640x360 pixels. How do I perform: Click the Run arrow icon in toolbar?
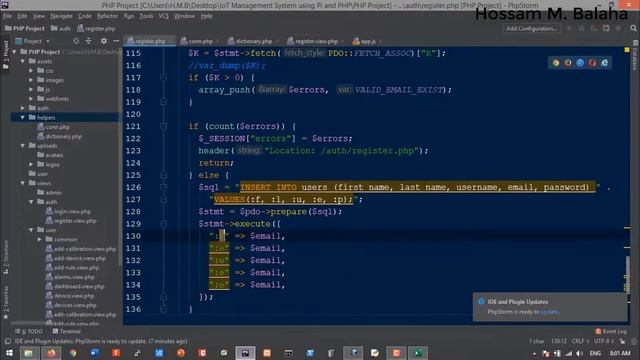pyautogui.click(x=569, y=28)
